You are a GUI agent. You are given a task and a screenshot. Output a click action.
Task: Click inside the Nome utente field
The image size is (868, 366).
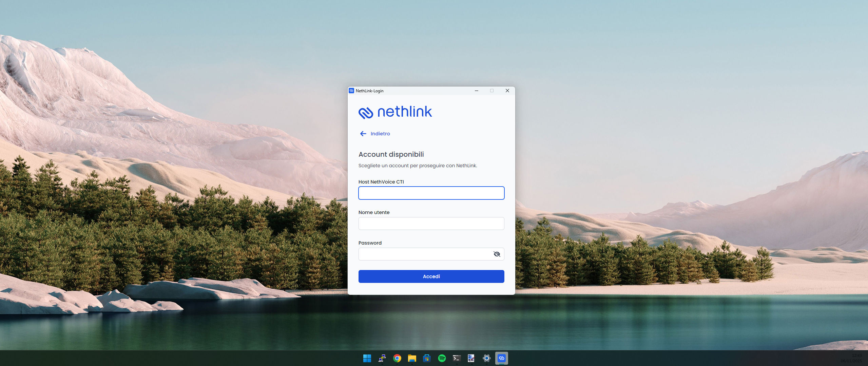[431, 223]
